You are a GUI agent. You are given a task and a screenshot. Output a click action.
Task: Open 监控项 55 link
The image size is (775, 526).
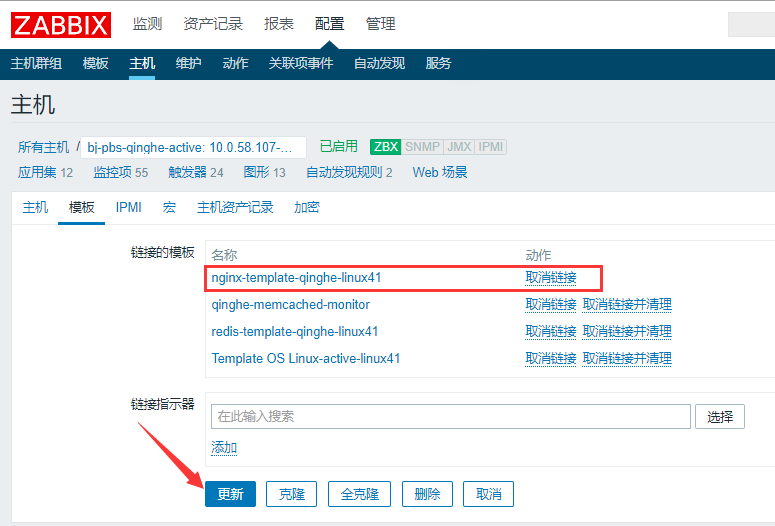(121, 173)
